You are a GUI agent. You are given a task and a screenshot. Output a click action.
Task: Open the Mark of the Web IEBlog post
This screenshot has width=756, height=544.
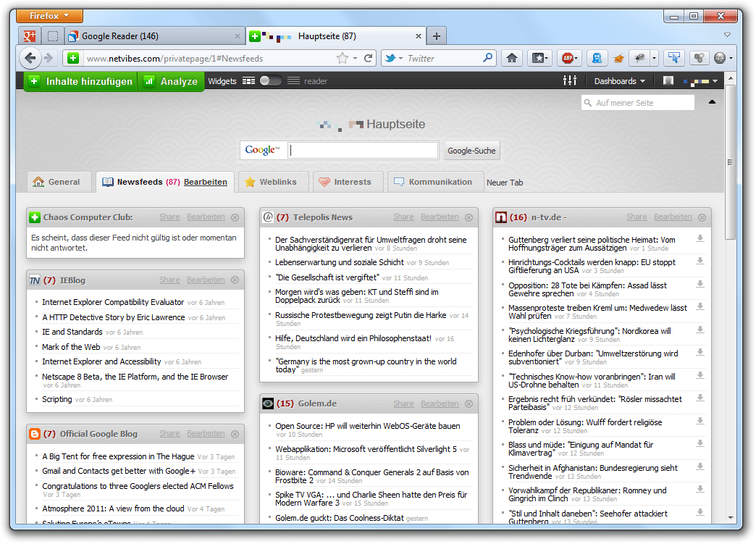pyautogui.click(x=71, y=347)
